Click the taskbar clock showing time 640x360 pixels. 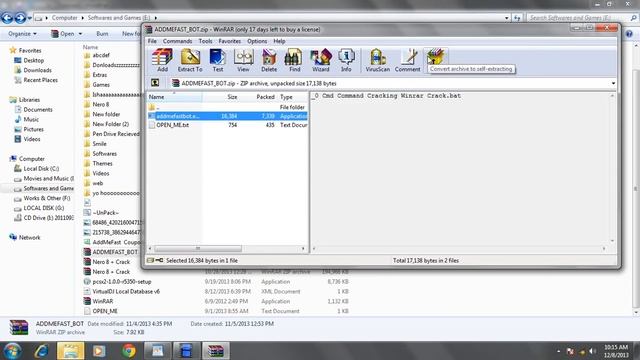pyautogui.click(x=616, y=351)
